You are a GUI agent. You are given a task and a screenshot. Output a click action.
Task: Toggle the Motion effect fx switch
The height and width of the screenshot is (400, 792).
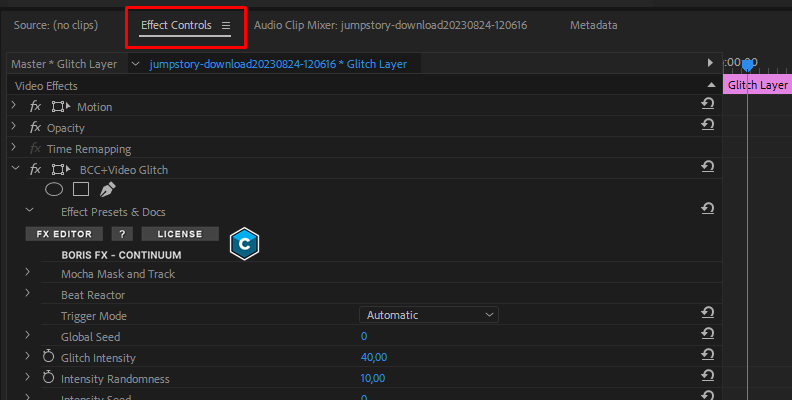click(35, 106)
